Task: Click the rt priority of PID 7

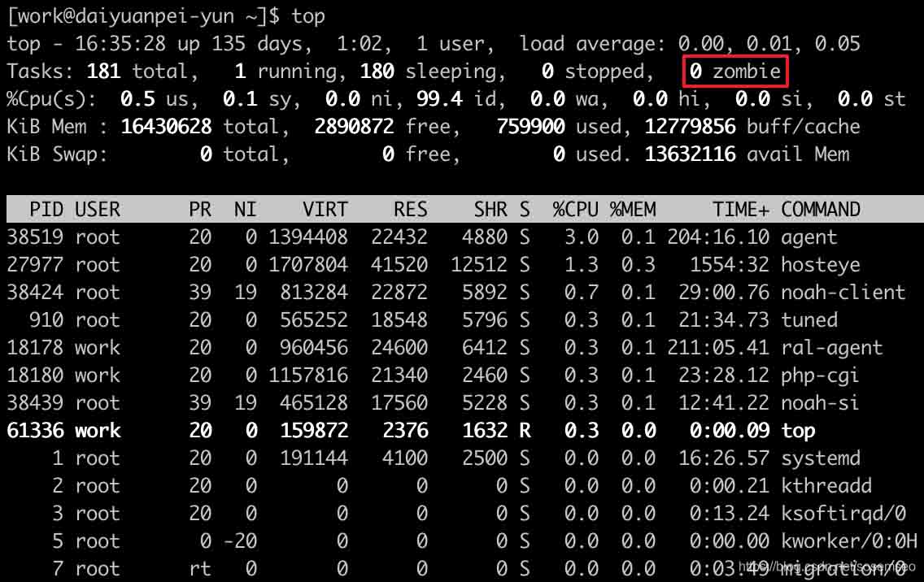Action: point(200,569)
